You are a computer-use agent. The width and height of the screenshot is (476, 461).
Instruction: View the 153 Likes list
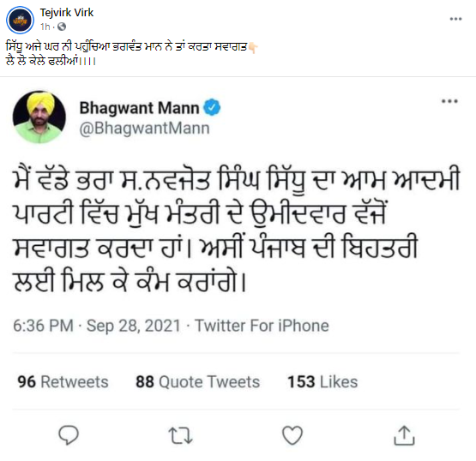point(322,381)
